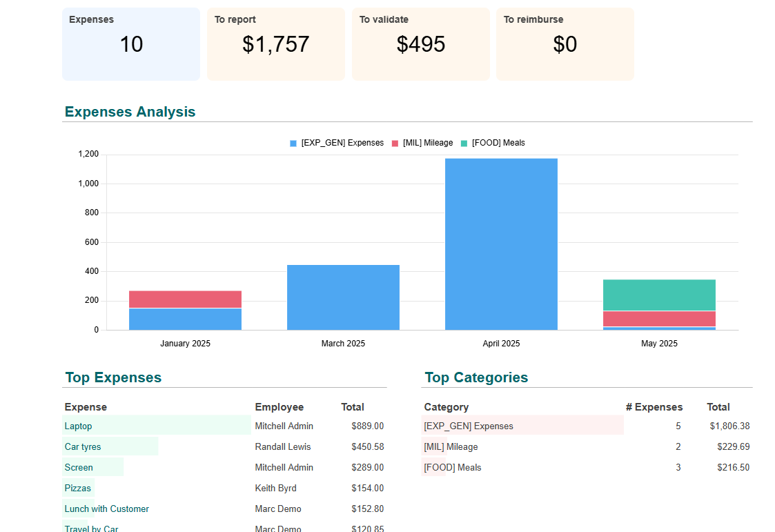
Task: Open [EXP_GEN] Expenses category row
Action: point(469,426)
